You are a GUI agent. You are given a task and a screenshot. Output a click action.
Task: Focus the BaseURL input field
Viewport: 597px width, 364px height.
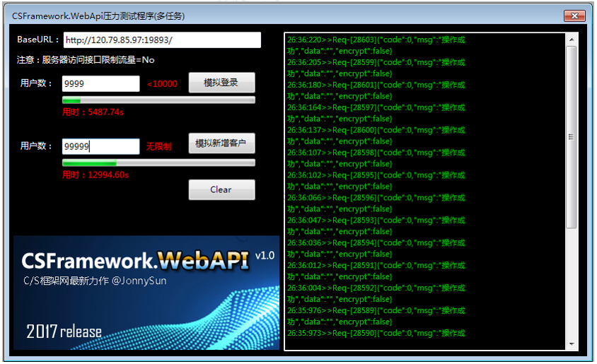tap(162, 40)
